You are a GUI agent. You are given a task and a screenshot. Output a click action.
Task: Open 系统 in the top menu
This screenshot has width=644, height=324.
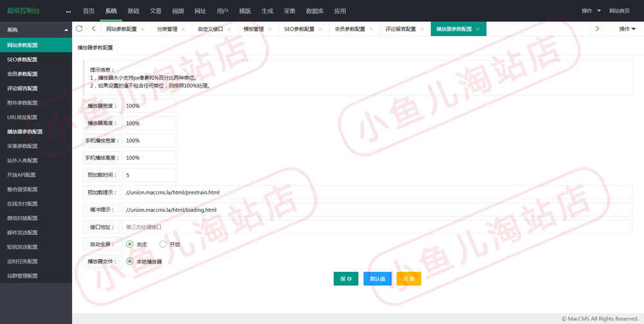pos(111,11)
